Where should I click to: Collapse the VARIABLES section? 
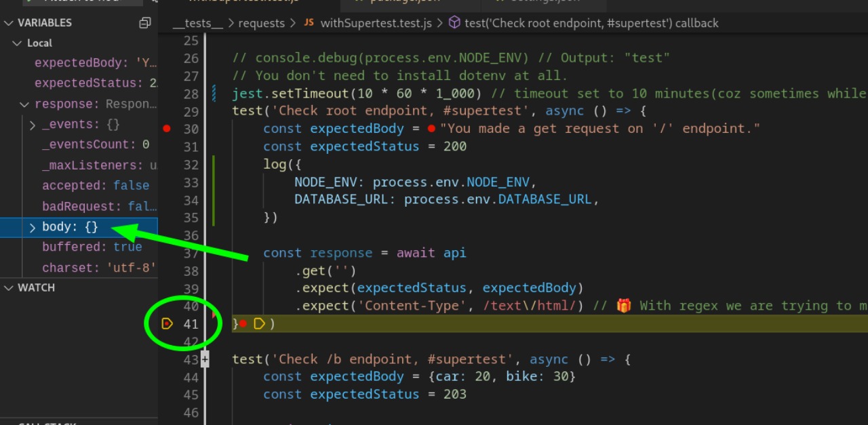[x=8, y=23]
